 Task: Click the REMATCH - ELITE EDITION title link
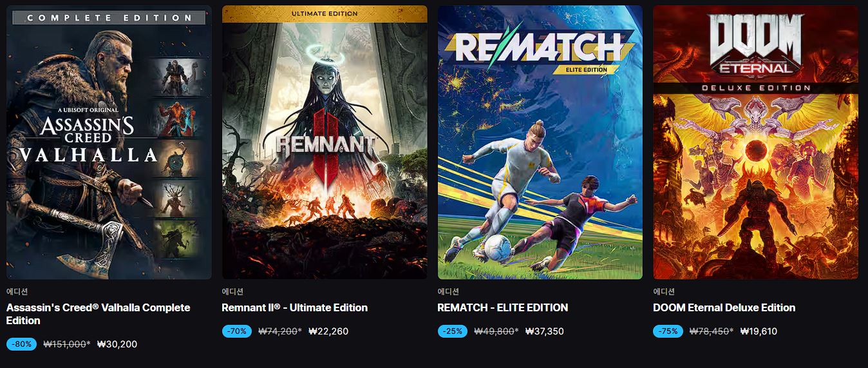pyautogui.click(x=502, y=307)
